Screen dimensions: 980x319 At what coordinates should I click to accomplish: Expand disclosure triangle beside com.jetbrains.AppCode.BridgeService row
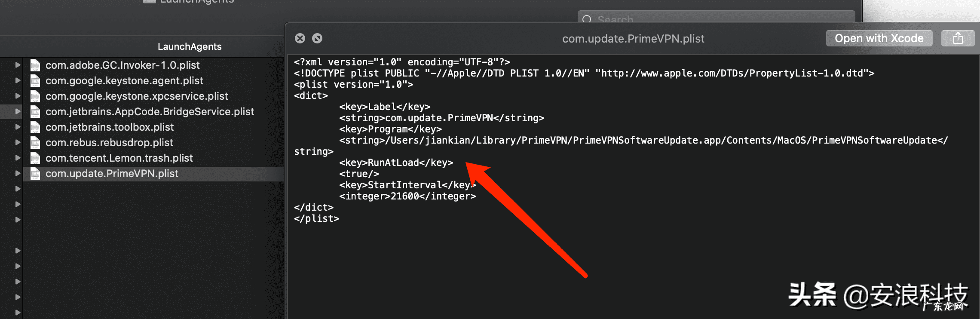[18, 111]
